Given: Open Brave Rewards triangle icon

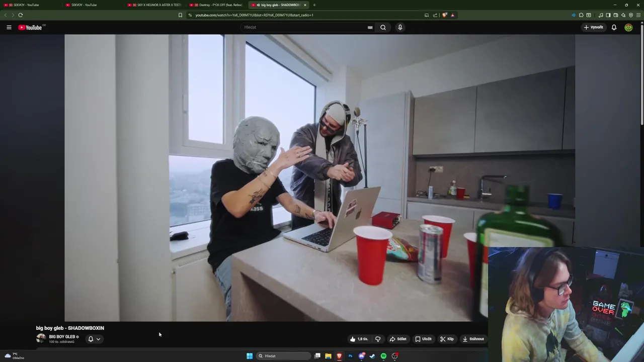Looking at the screenshot, I should point(452,15).
